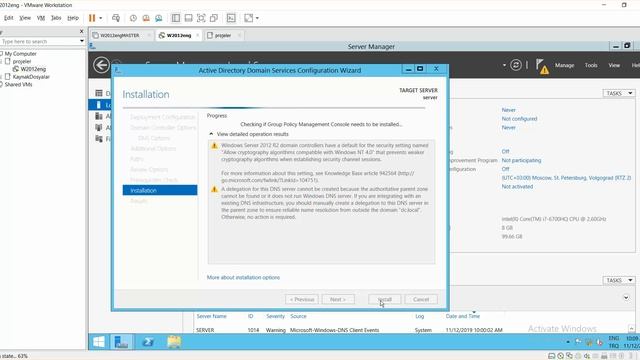
Task: Select Shared VMs in the library
Action: pyautogui.click(x=18, y=84)
